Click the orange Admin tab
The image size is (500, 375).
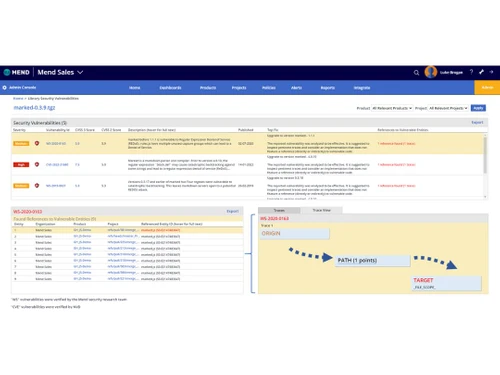[x=487, y=87]
